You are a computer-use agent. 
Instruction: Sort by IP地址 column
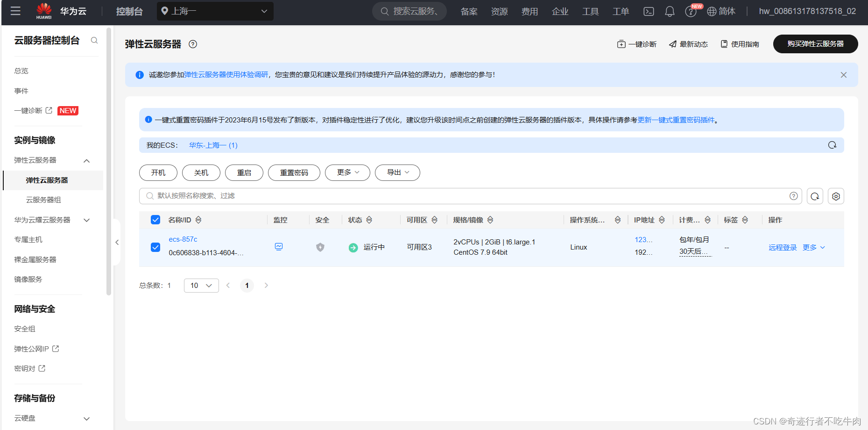click(661, 220)
